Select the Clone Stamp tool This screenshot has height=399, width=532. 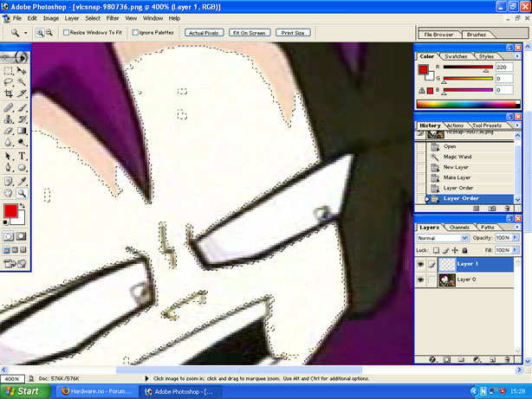click(x=9, y=119)
